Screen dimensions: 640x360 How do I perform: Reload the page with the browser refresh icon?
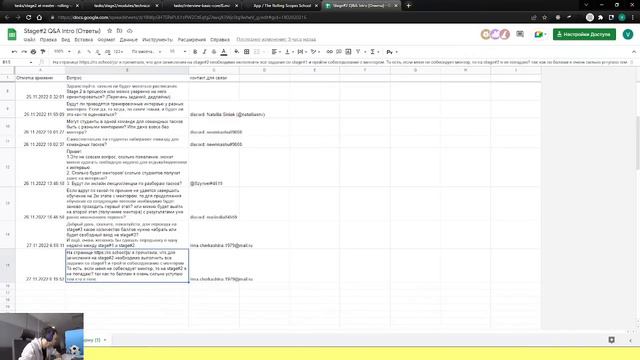(29, 18)
